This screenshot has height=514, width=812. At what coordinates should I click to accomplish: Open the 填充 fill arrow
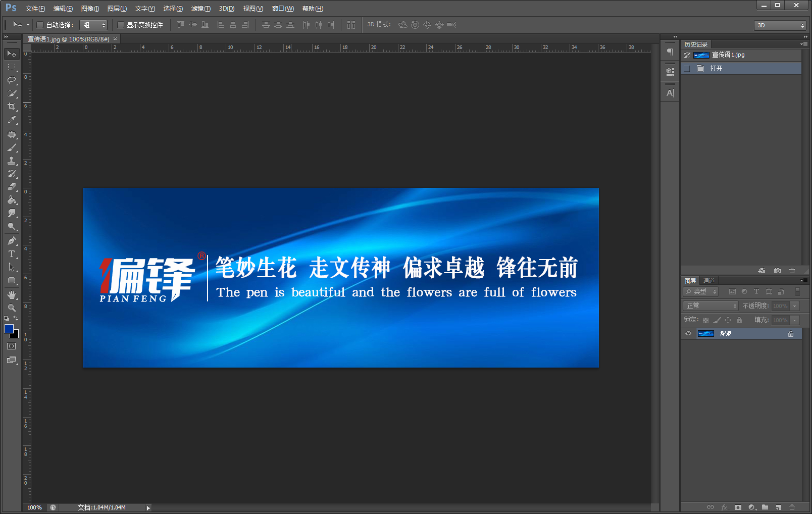[x=795, y=320]
